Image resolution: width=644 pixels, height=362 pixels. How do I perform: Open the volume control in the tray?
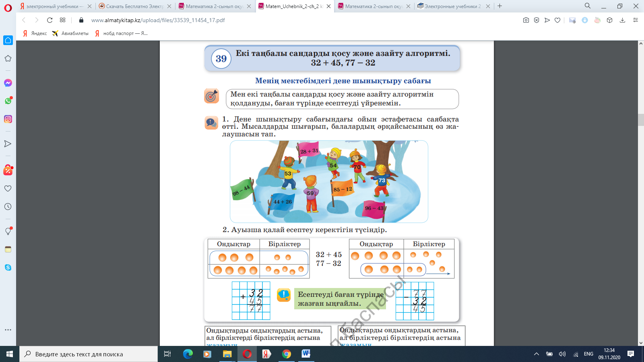(562, 354)
